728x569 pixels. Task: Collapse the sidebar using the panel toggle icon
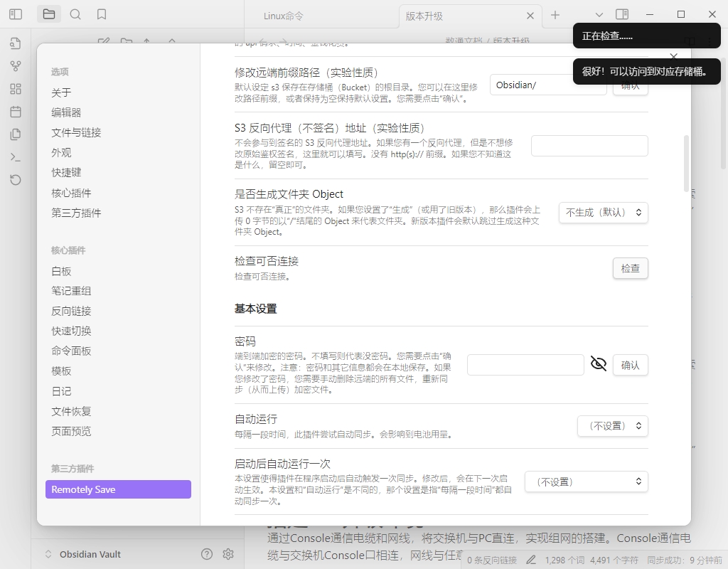[x=15, y=14]
